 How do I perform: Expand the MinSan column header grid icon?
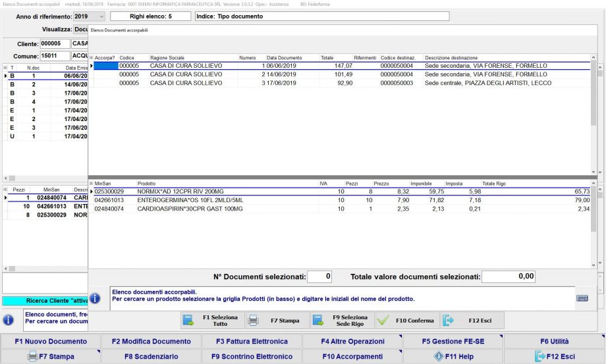click(92, 183)
